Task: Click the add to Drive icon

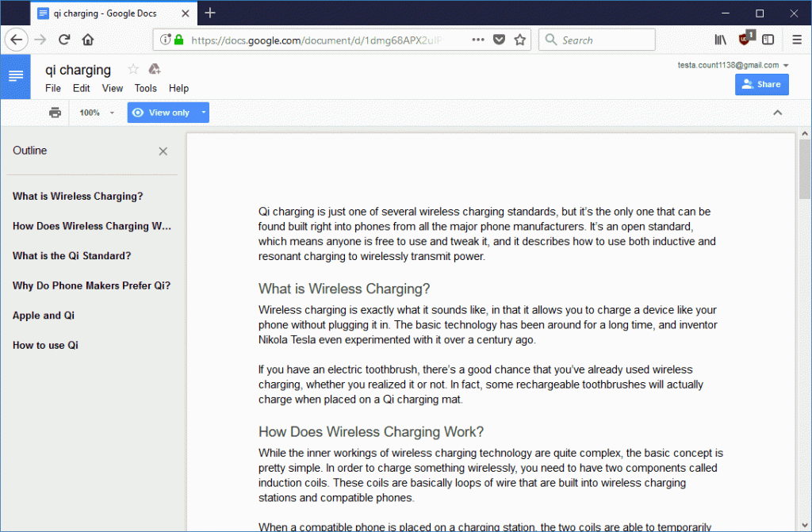Action: tap(155, 69)
